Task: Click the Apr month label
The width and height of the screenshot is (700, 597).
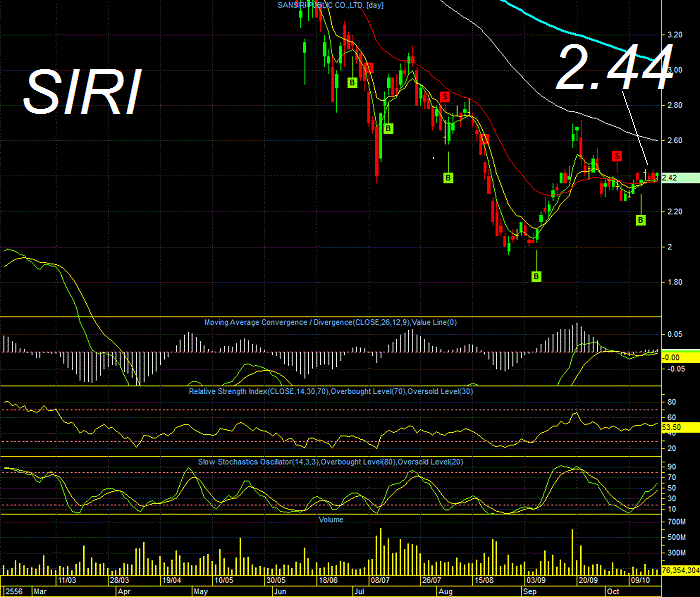Action: (124, 591)
